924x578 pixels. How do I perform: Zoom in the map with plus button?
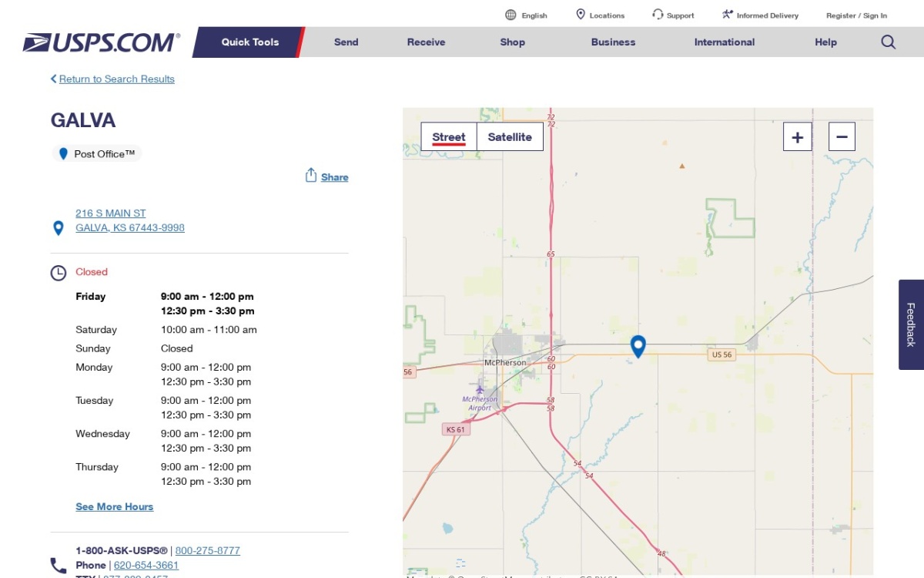tap(798, 137)
